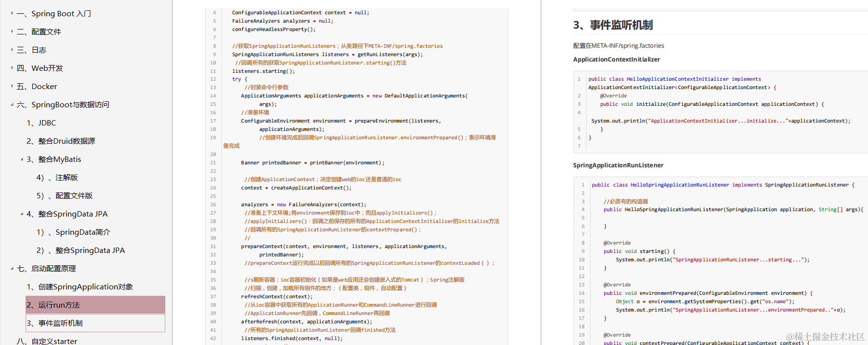Open 2）、整合SpringData JPA outline sub-entry

pyautogui.click(x=81, y=250)
